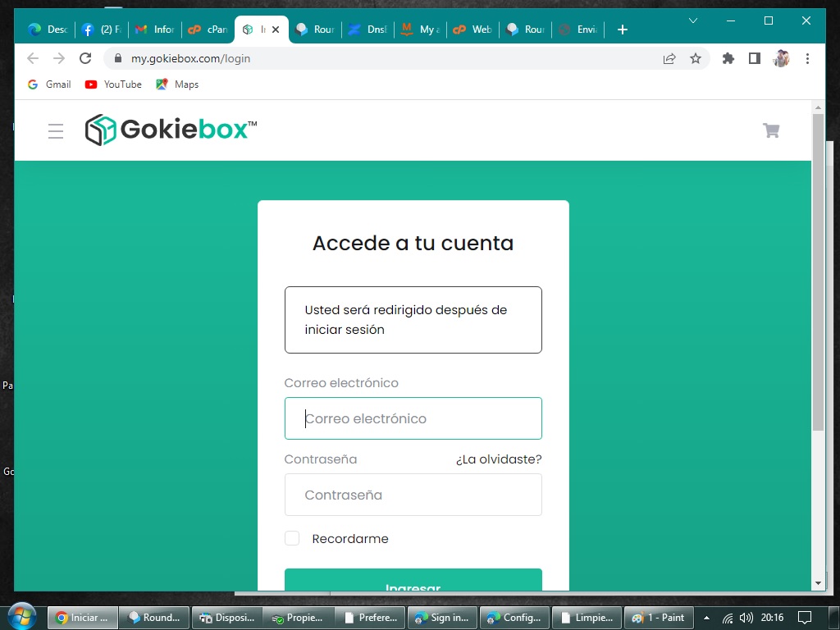
Task: Show hidden system tray icons
Action: click(x=706, y=618)
